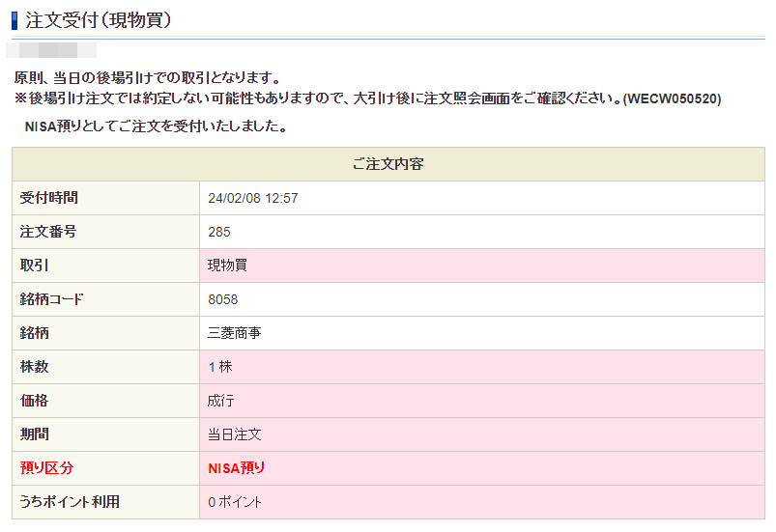
Task: Click the red NISA預り value
Action: pyautogui.click(x=237, y=468)
